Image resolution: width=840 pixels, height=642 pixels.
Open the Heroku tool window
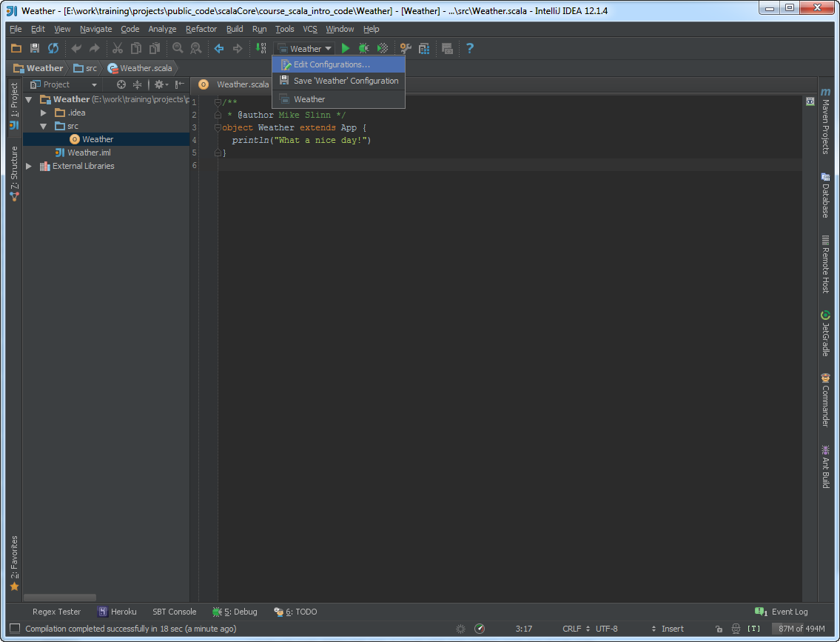(x=118, y=612)
